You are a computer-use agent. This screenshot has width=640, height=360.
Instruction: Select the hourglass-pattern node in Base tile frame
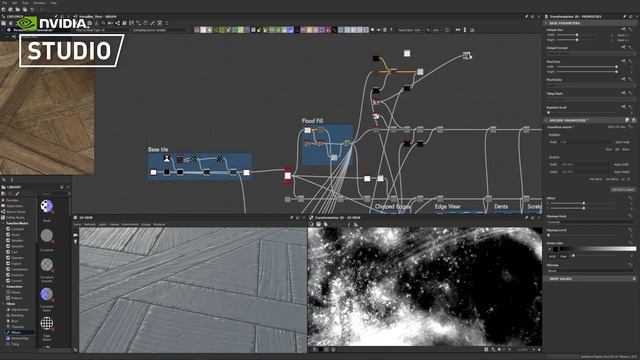click(167, 158)
